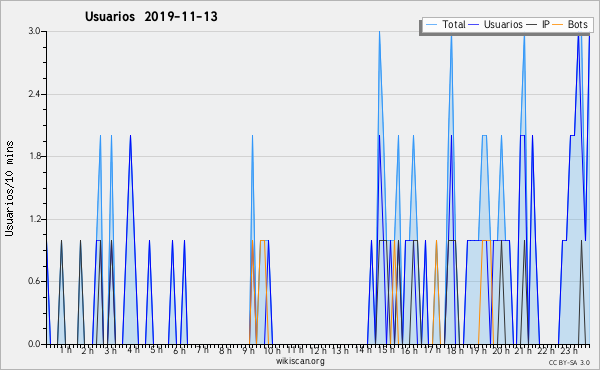Click the x-axis label '1 h'

(x=65, y=350)
